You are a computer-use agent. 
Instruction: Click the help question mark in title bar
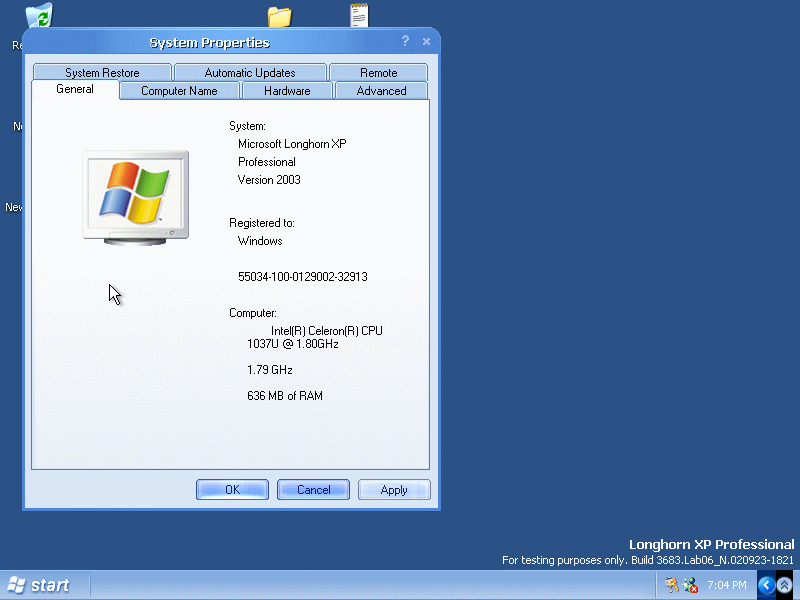pos(405,41)
